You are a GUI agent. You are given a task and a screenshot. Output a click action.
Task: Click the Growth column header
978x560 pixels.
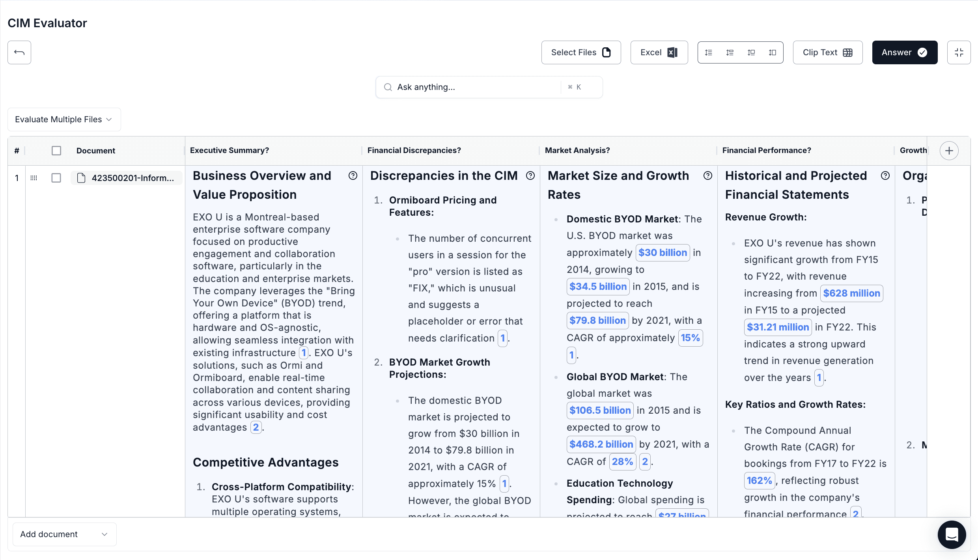tap(913, 150)
